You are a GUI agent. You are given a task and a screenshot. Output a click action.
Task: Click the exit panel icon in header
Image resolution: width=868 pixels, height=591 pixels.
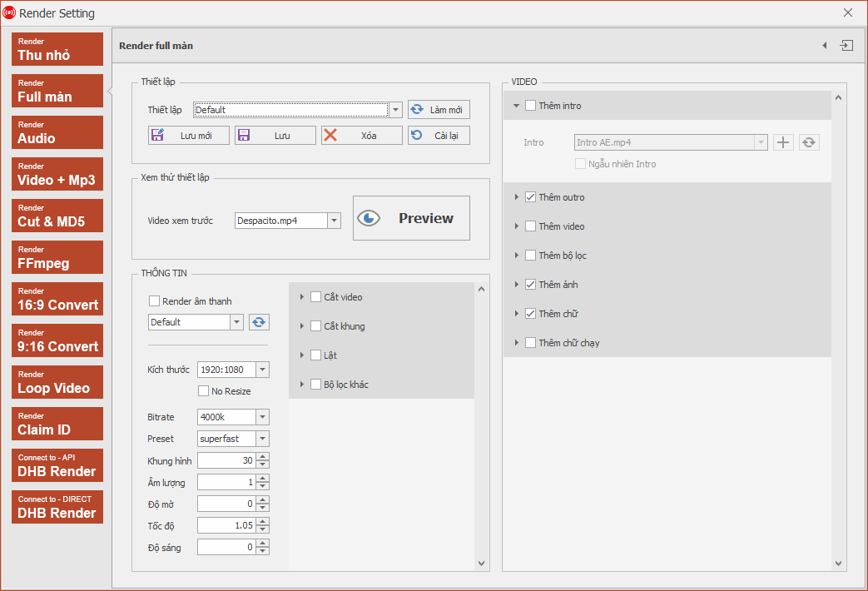[x=846, y=46]
